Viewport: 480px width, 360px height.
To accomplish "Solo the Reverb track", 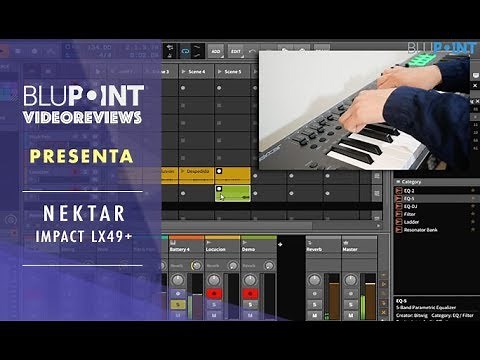I will 314,304.
